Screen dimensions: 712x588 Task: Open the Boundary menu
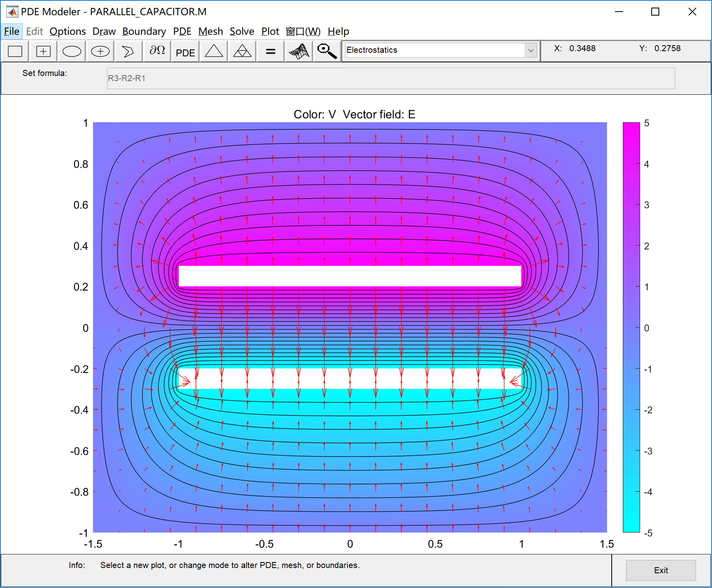point(144,31)
